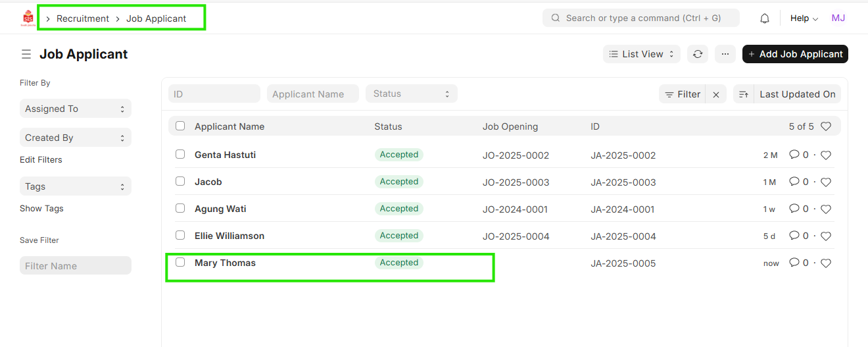Toggle the sidebar with hamburger icon
This screenshot has width=868, height=347.
(26, 54)
